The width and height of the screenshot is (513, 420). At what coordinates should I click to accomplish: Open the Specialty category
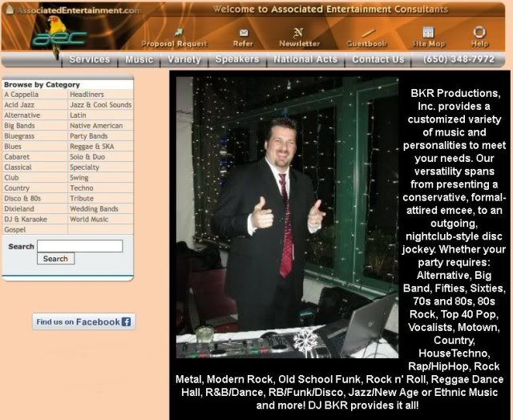(x=84, y=168)
